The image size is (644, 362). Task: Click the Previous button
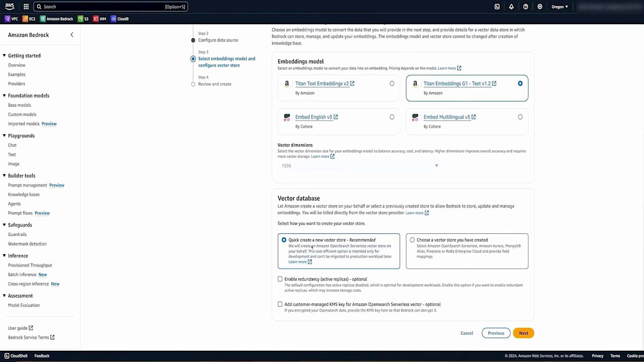pyautogui.click(x=496, y=333)
